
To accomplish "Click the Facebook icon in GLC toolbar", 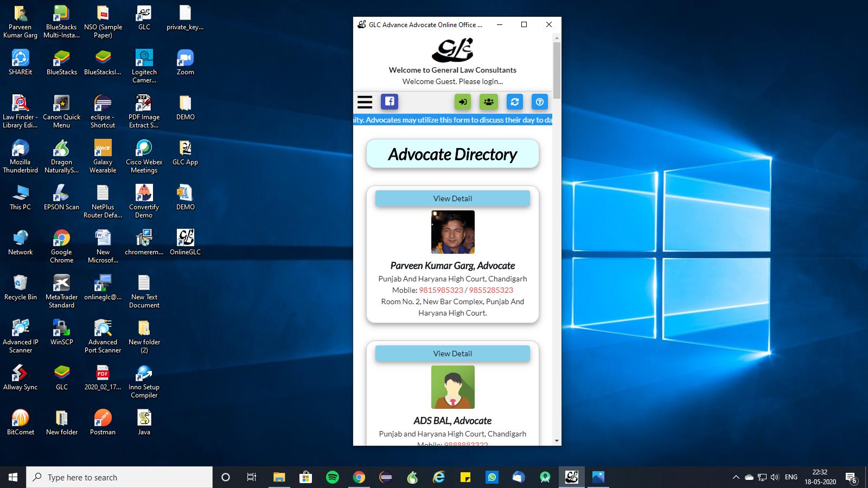I will [x=389, y=101].
